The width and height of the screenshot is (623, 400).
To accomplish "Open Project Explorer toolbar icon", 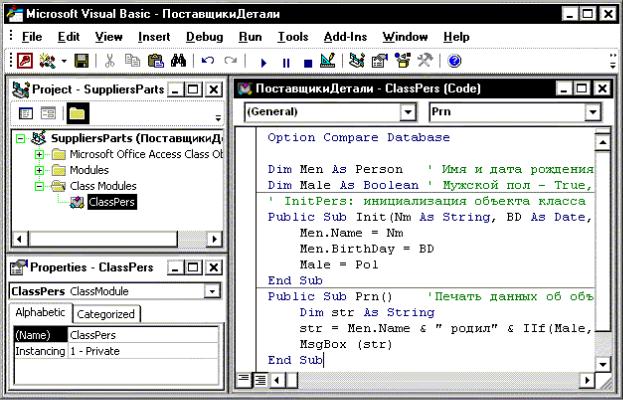I will pyautogui.click(x=356, y=61).
